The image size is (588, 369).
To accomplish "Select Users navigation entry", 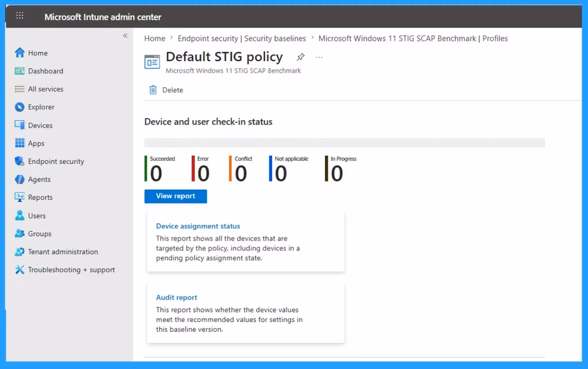I will click(x=37, y=216).
